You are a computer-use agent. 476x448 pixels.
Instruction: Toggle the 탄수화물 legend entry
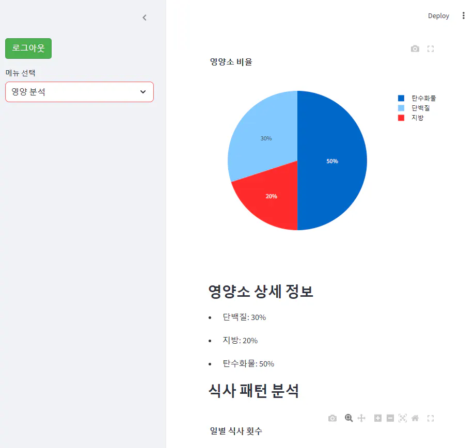(417, 98)
